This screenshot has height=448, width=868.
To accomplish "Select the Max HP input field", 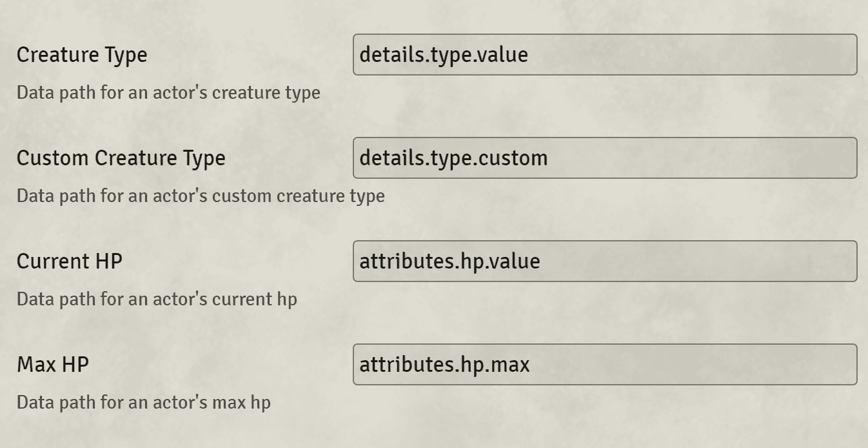I will point(604,364).
